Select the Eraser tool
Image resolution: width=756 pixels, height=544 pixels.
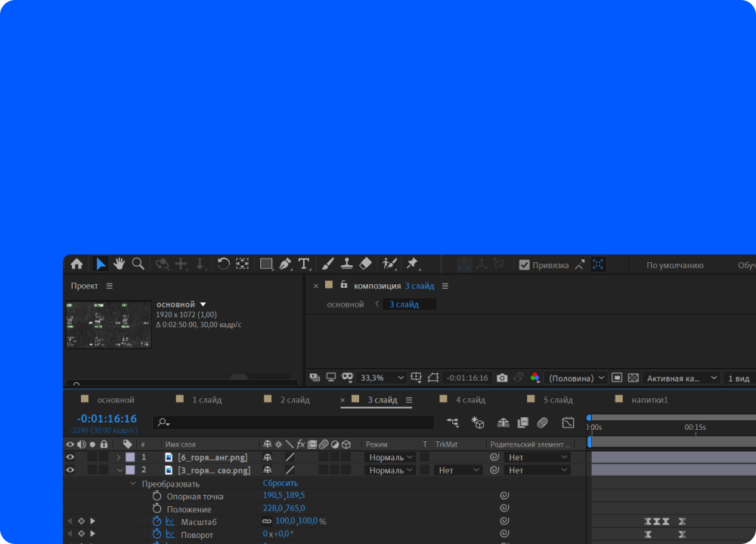pos(365,264)
